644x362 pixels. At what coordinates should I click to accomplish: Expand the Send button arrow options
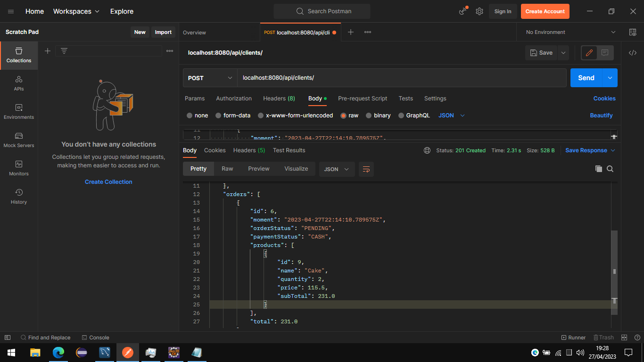coord(610,78)
